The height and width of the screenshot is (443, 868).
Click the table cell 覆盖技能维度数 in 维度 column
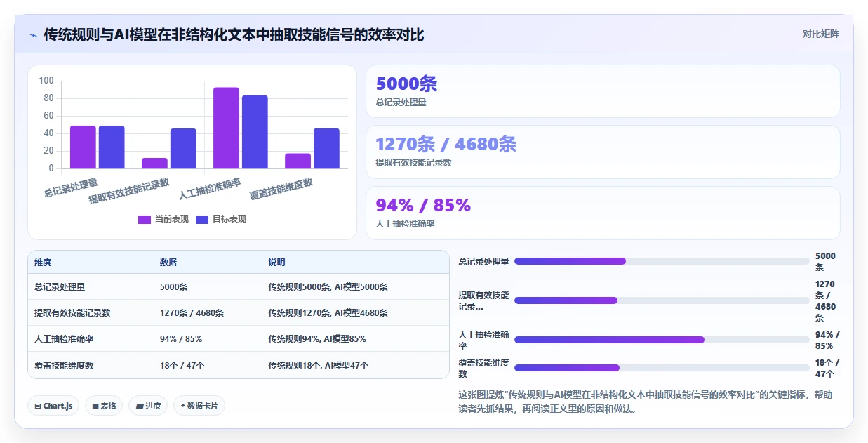(64, 365)
